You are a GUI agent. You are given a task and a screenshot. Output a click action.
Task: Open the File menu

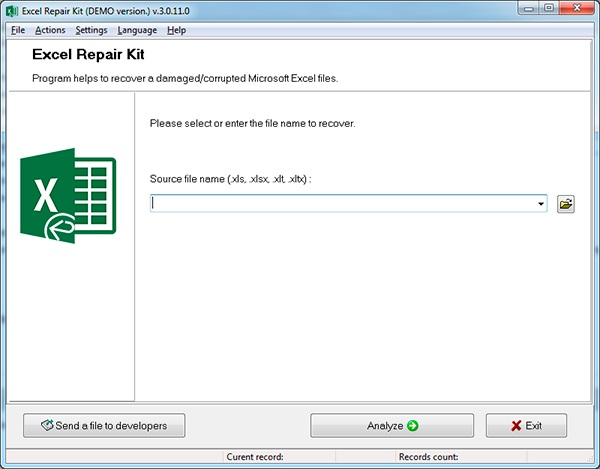coord(18,30)
